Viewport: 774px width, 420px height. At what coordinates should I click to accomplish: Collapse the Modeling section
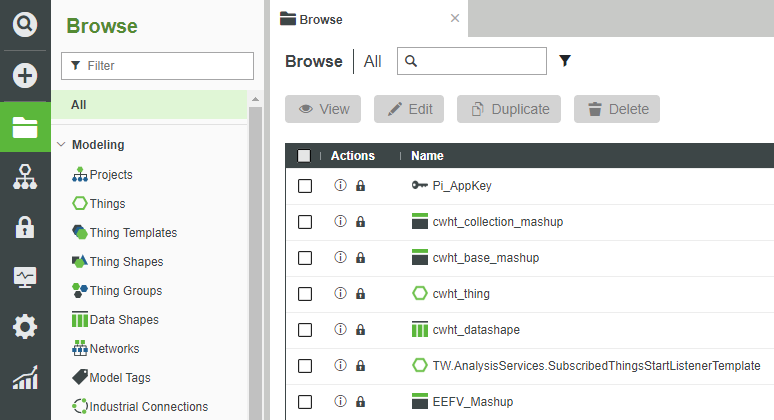(61, 145)
